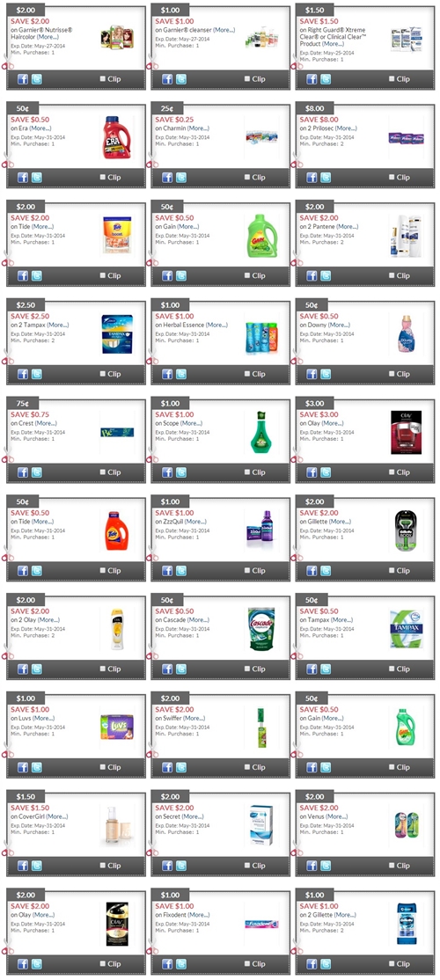440x980 pixels.
Task: Tick the Clip checkbox on Cascade coupon
Action: (247, 668)
